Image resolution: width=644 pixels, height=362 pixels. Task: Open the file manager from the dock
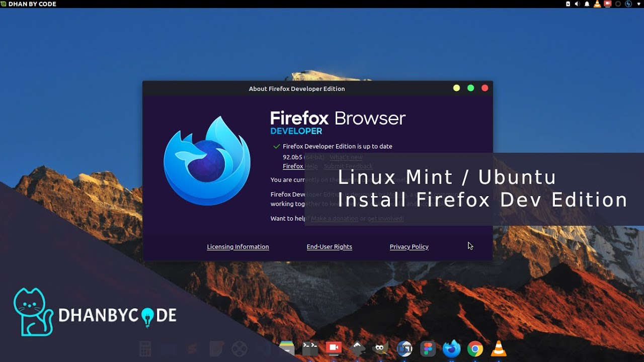[x=286, y=348]
